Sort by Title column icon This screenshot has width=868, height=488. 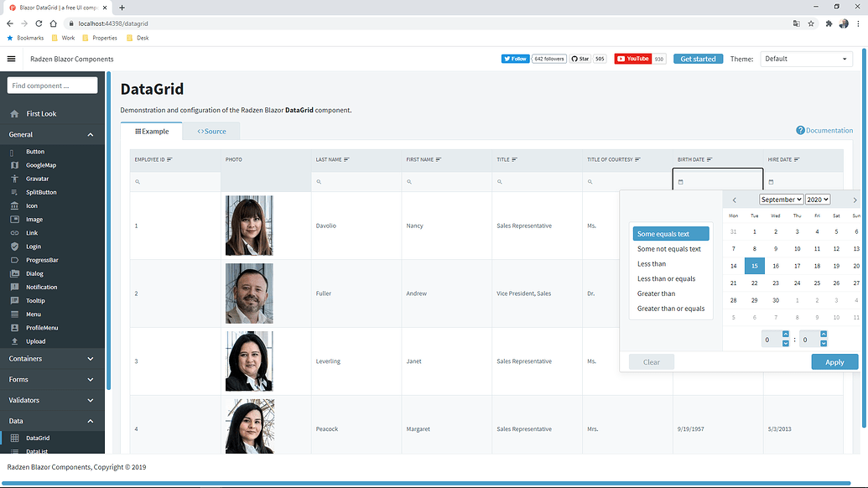pyautogui.click(x=514, y=159)
